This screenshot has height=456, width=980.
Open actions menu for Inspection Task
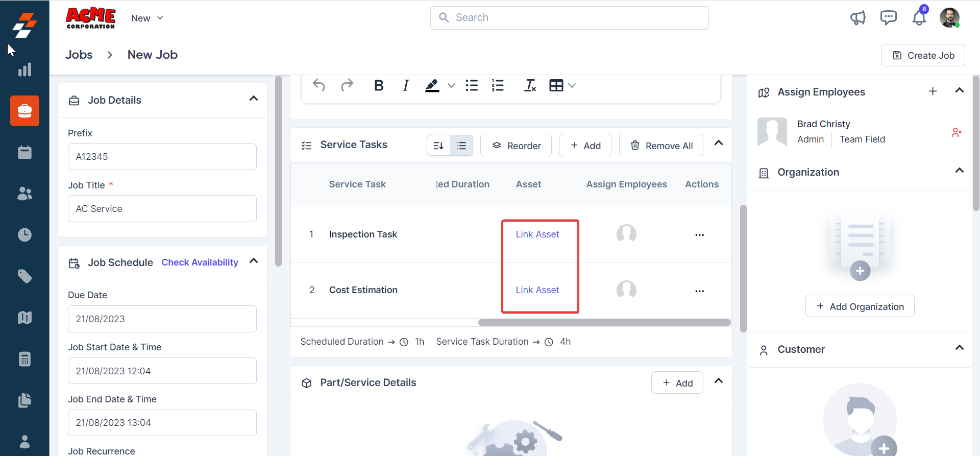pos(700,235)
